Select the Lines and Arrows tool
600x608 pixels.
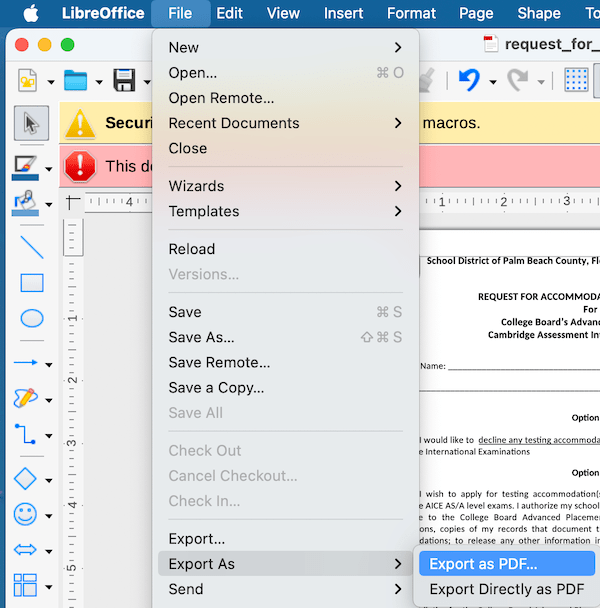pyautogui.click(x=26, y=363)
